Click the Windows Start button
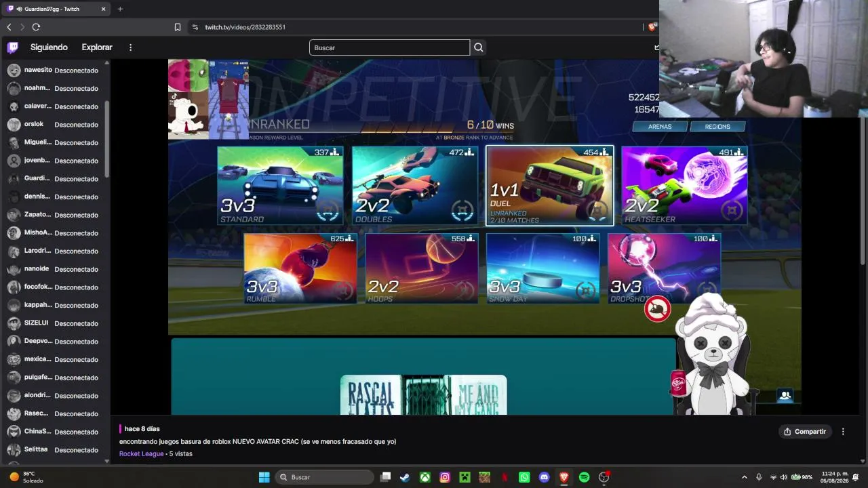This screenshot has height=488, width=868. pos(264,477)
